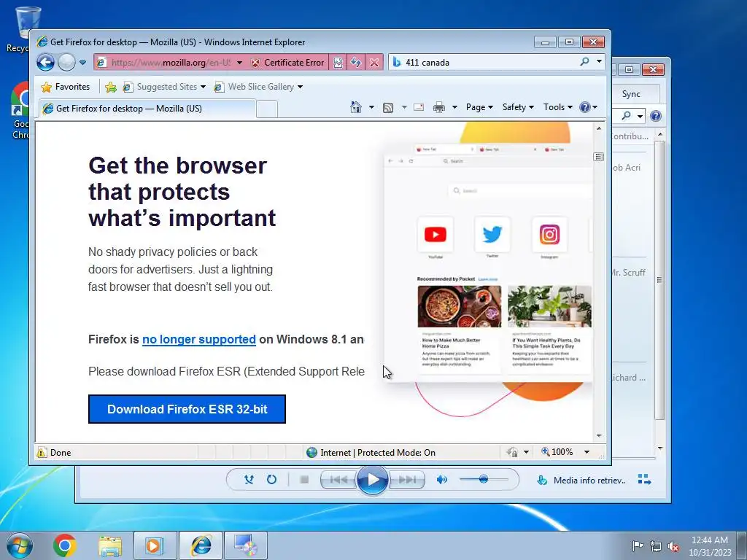The image size is (747, 560).
Task: Click the Media info retrieval status icon
Action: click(542, 480)
